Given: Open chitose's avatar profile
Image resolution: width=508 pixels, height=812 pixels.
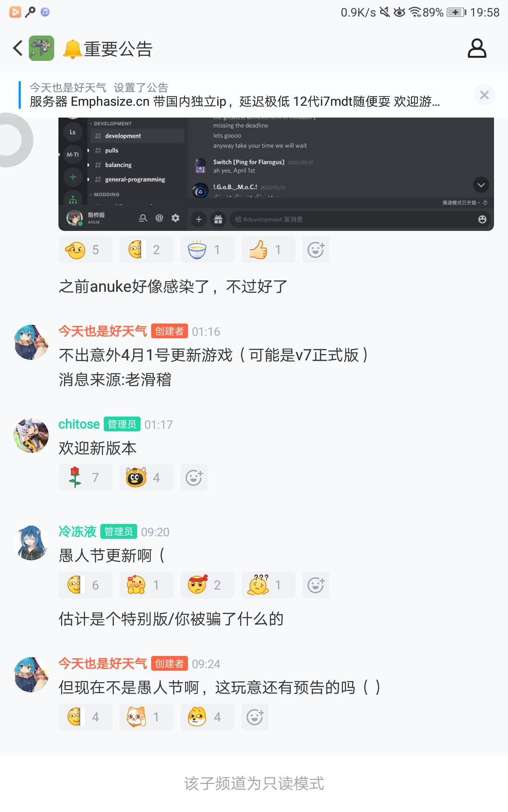Looking at the screenshot, I should click(x=31, y=436).
